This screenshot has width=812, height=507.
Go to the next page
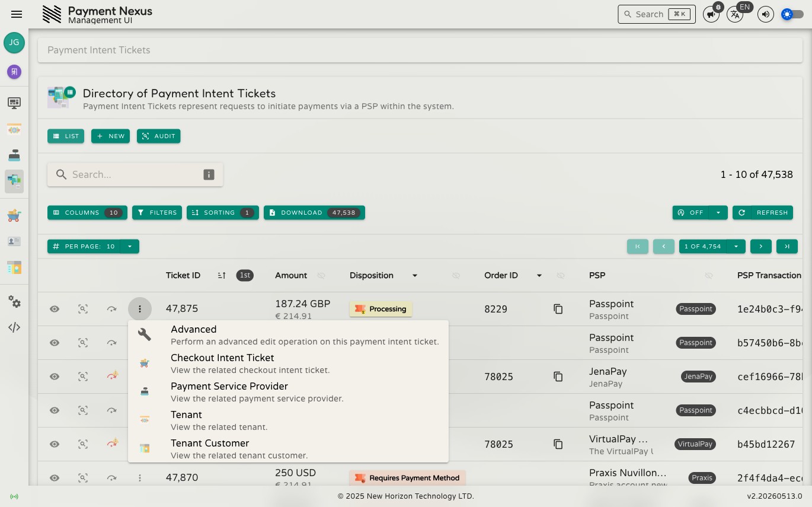point(761,246)
